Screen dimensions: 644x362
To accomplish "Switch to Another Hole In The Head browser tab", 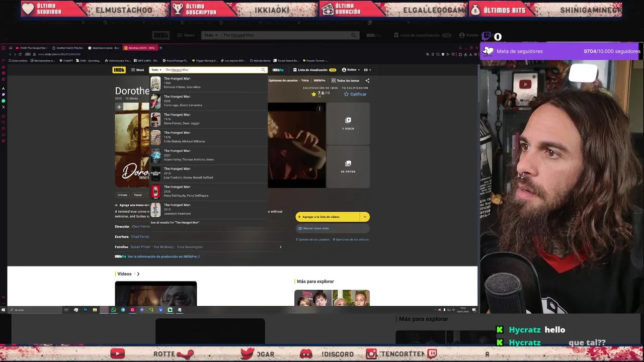I will 68,48.
